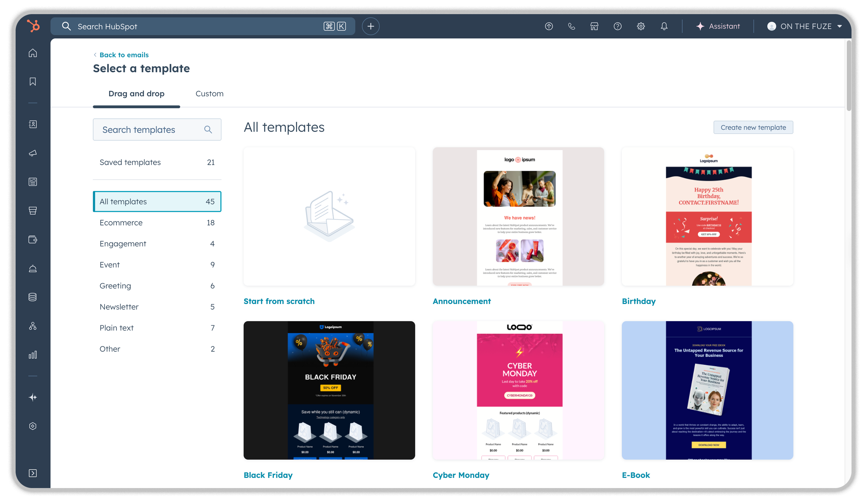
Task: Click the page vertical scrollbar
Action: pyautogui.click(x=849, y=76)
